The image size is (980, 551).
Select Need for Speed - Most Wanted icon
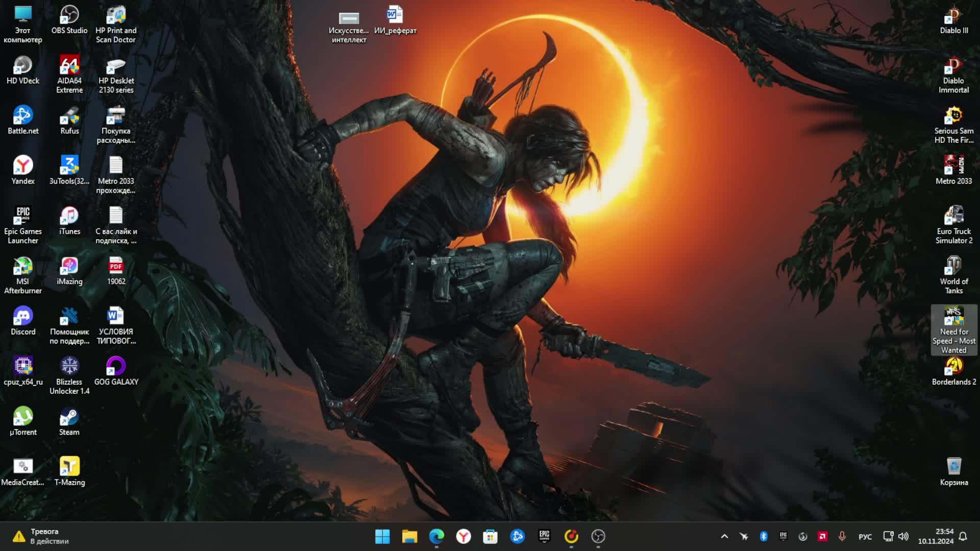click(x=953, y=330)
